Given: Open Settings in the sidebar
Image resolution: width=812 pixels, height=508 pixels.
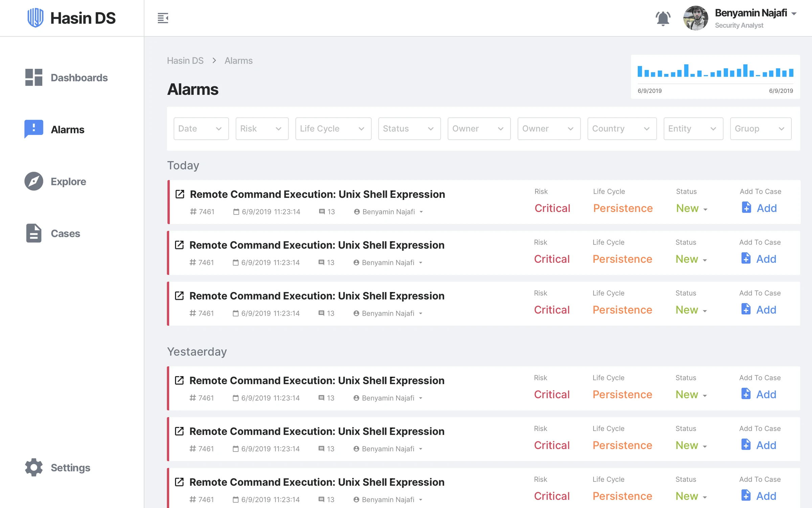Looking at the screenshot, I should (x=58, y=468).
